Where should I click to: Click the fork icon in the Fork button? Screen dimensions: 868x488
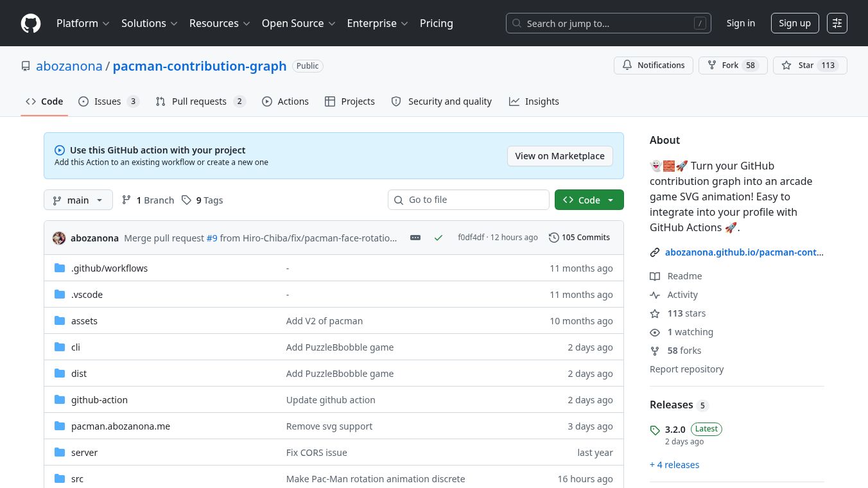pyautogui.click(x=712, y=65)
